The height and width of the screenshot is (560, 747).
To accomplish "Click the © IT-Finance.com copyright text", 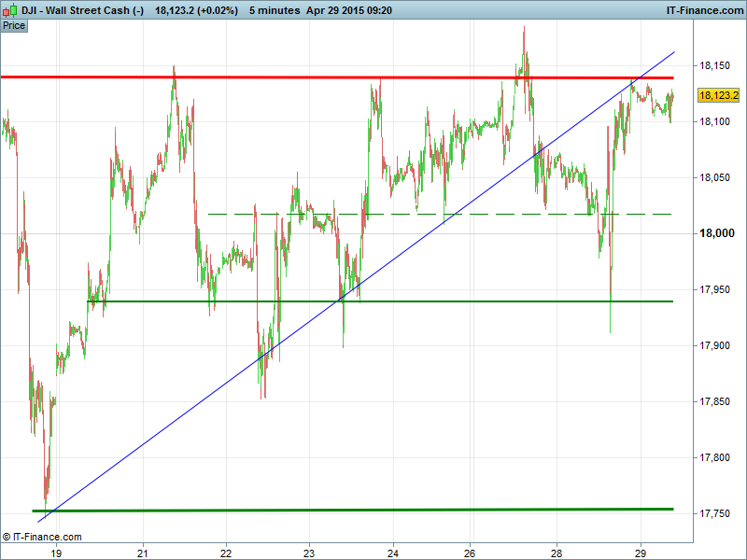I will click(x=42, y=537).
